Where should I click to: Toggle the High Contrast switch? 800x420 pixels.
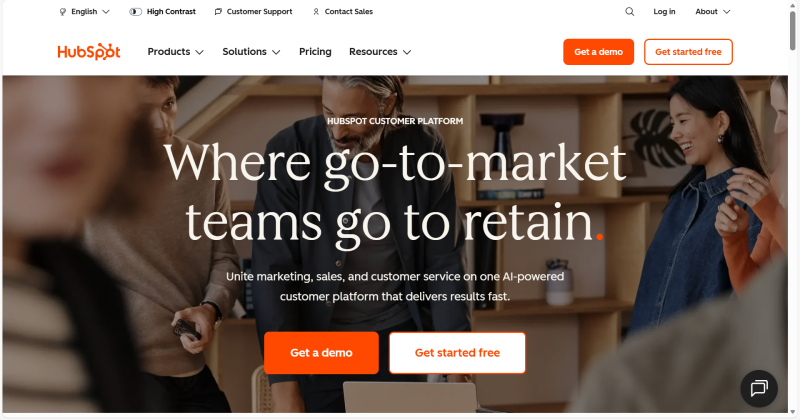point(135,11)
